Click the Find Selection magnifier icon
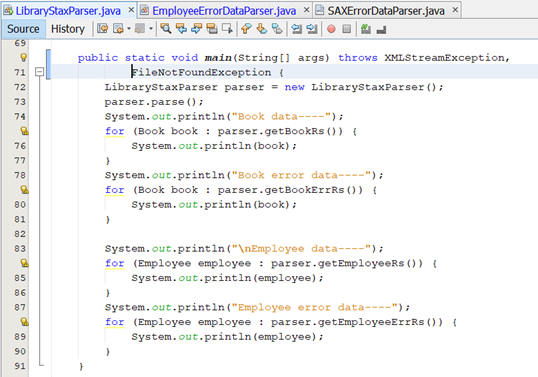538x377 pixels. click(166, 29)
